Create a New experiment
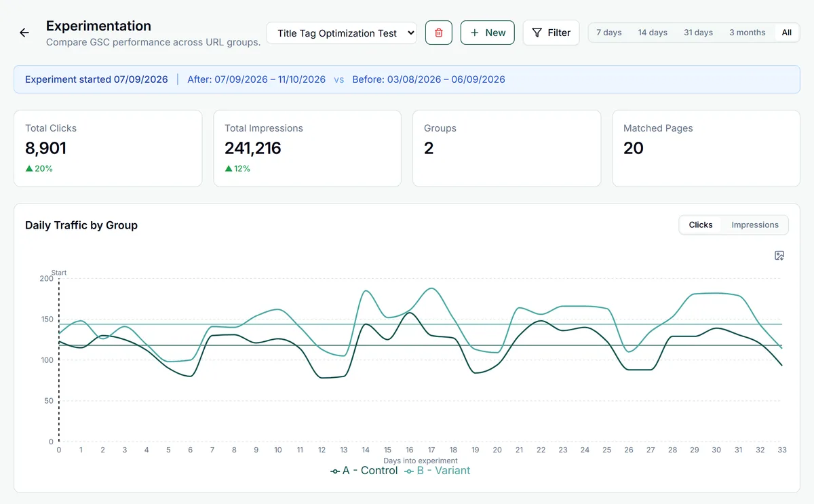Screen dimensions: 814x504 tap(488, 33)
